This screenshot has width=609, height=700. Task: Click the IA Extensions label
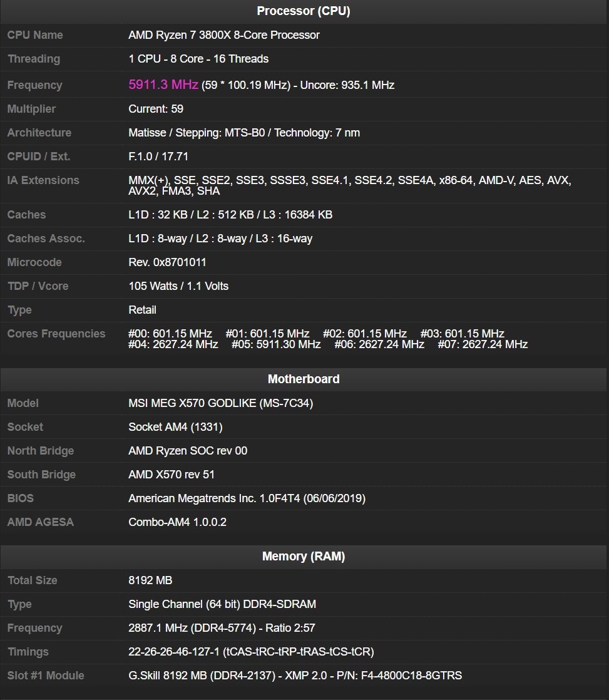point(43,180)
